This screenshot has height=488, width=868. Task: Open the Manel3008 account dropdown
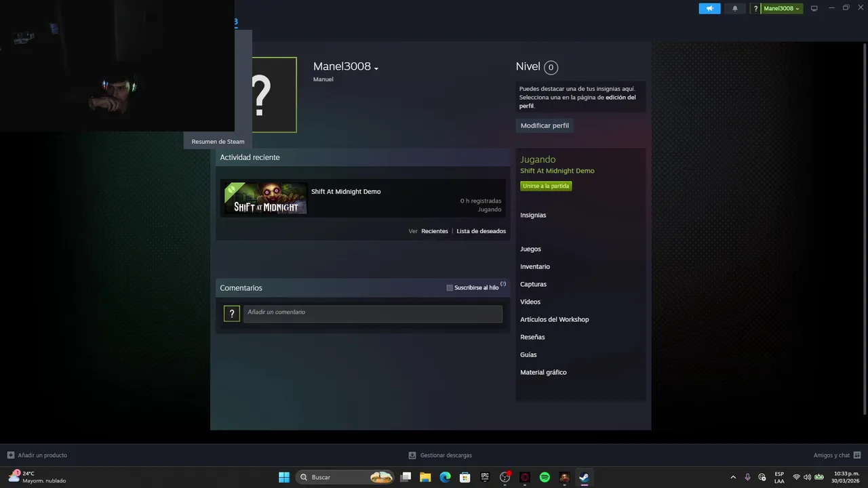point(782,8)
